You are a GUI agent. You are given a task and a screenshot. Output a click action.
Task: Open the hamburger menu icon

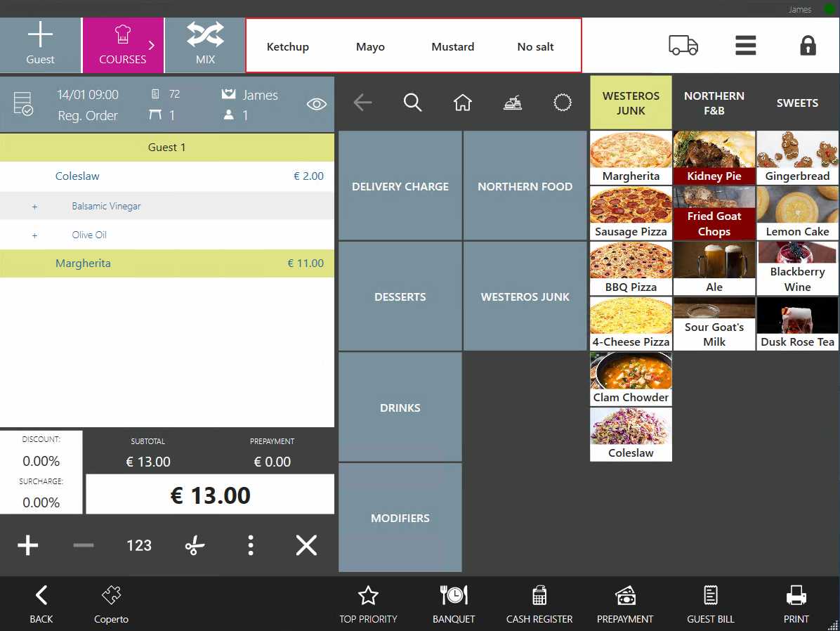745,46
